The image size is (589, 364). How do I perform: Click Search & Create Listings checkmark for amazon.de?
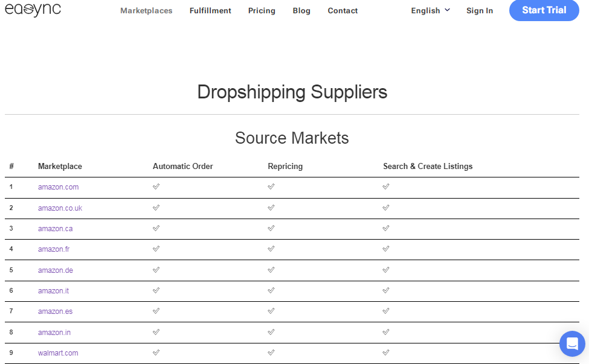point(386,270)
